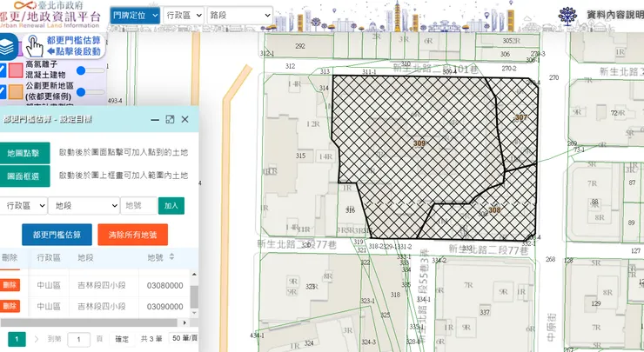644x352 pixels.
Task: Click parcel 309 on the map
Action: point(419,143)
